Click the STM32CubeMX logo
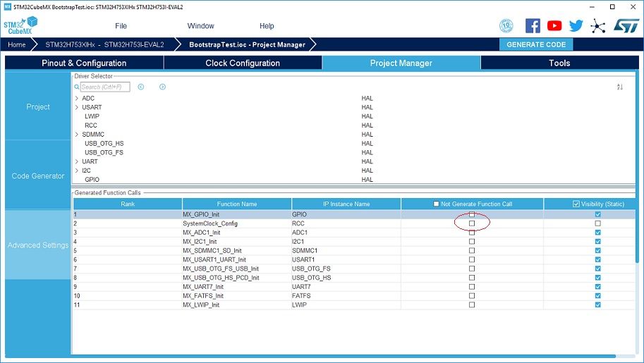The width and height of the screenshot is (644, 363). tap(20, 25)
